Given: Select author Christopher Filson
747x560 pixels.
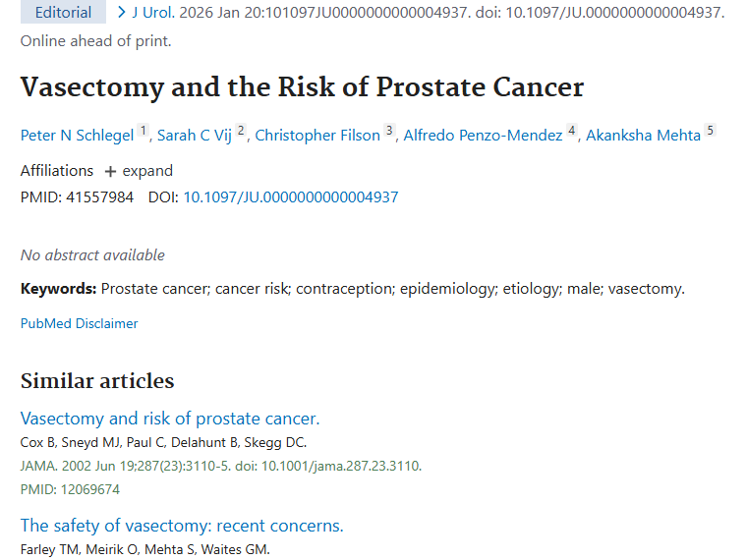Looking at the screenshot, I should tap(316, 136).
